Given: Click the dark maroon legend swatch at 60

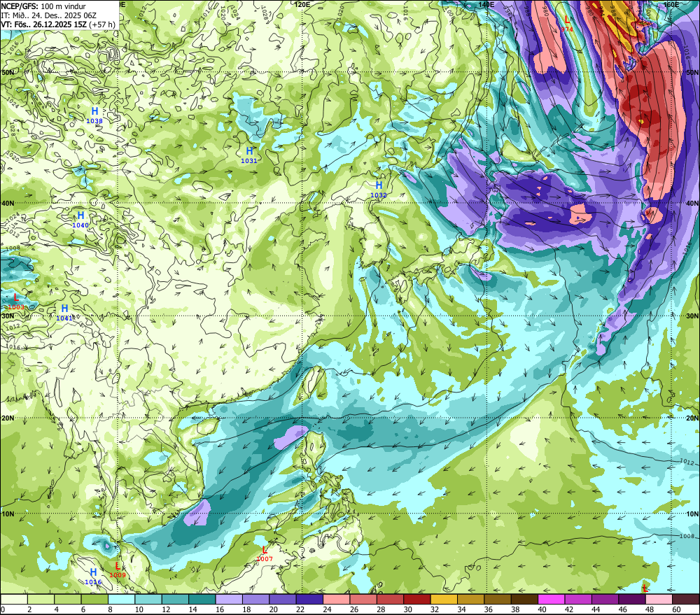Looking at the screenshot, I should [686, 599].
